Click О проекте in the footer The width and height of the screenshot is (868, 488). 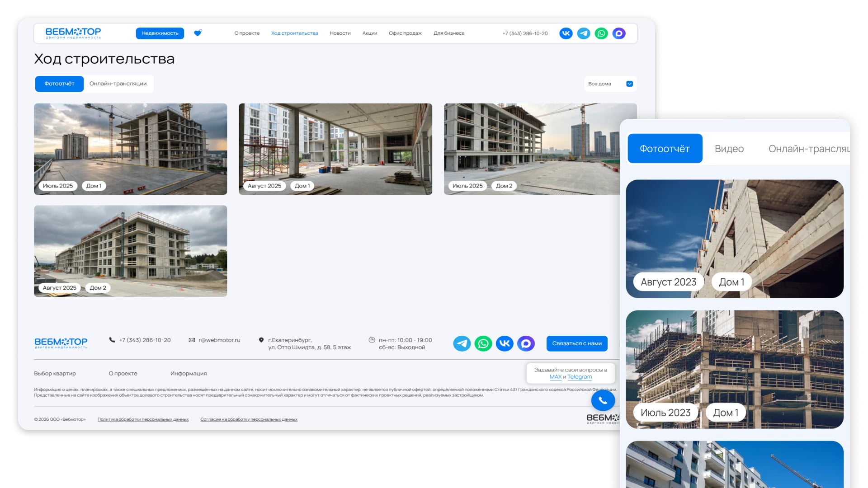pyautogui.click(x=123, y=373)
